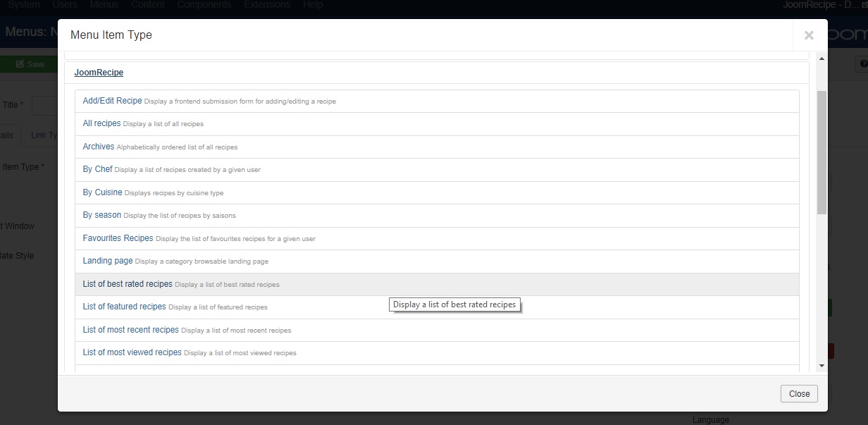Click the Menu Item Type dialog title

click(111, 35)
